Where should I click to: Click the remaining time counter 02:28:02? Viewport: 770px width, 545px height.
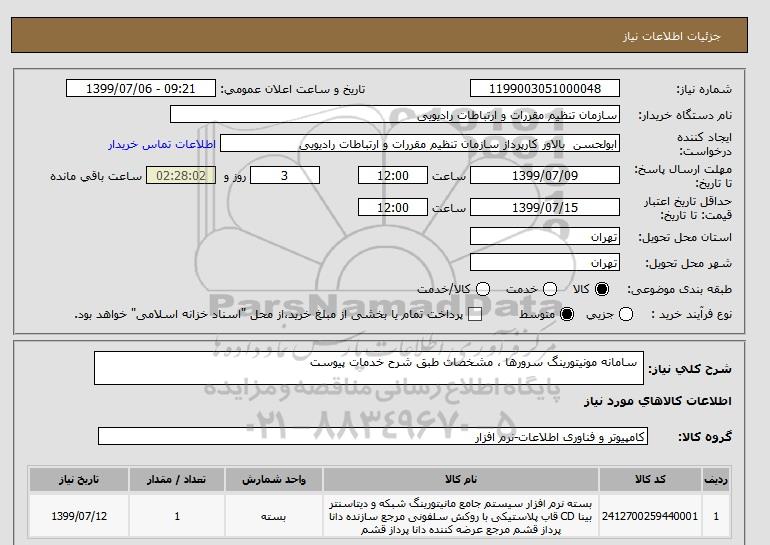pyautogui.click(x=181, y=175)
